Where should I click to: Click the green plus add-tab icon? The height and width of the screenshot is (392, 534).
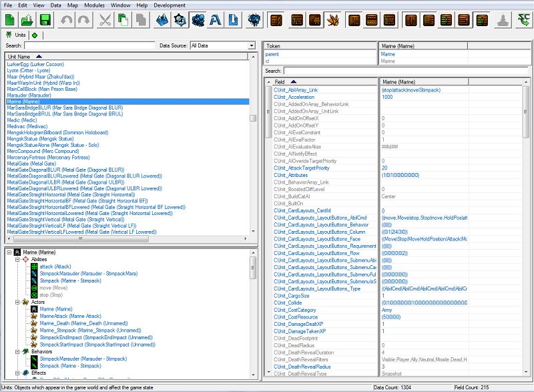click(x=35, y=35)
